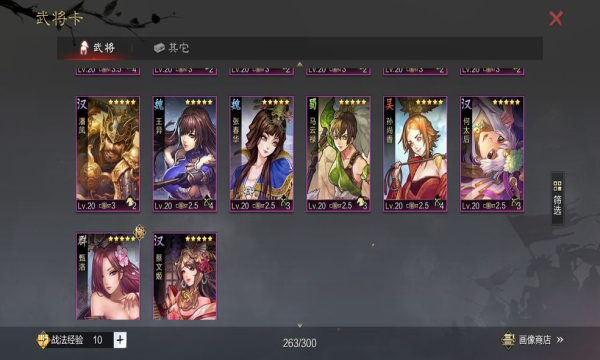The image size is (600, 360).
Task: Click the double chevron after 画像商店
Action: [x=560, y=340]
